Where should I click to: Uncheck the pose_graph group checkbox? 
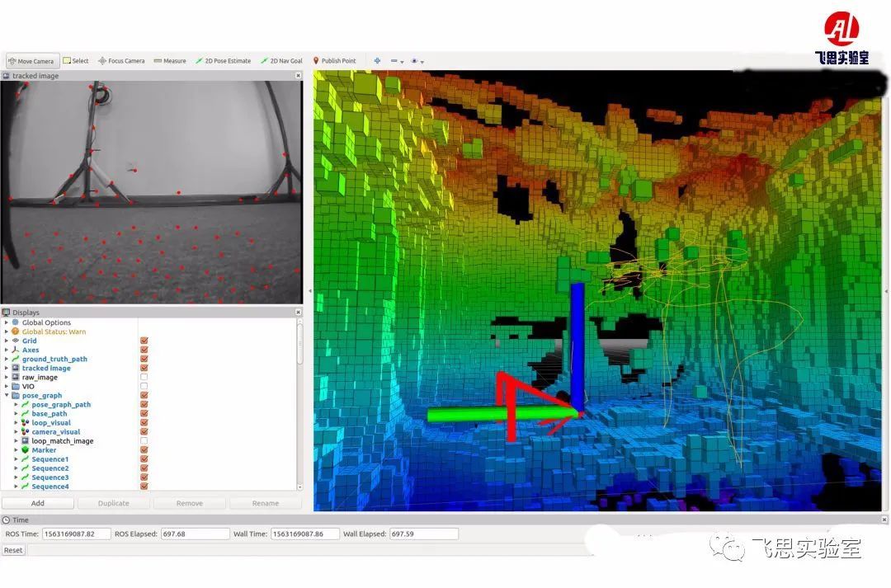coord(144,395)
